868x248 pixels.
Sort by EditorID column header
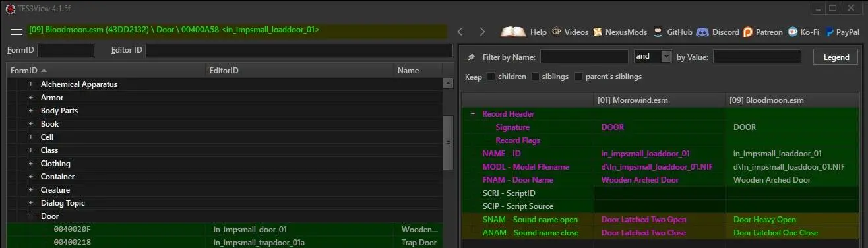pyautogui.click(x=299, y=71)
